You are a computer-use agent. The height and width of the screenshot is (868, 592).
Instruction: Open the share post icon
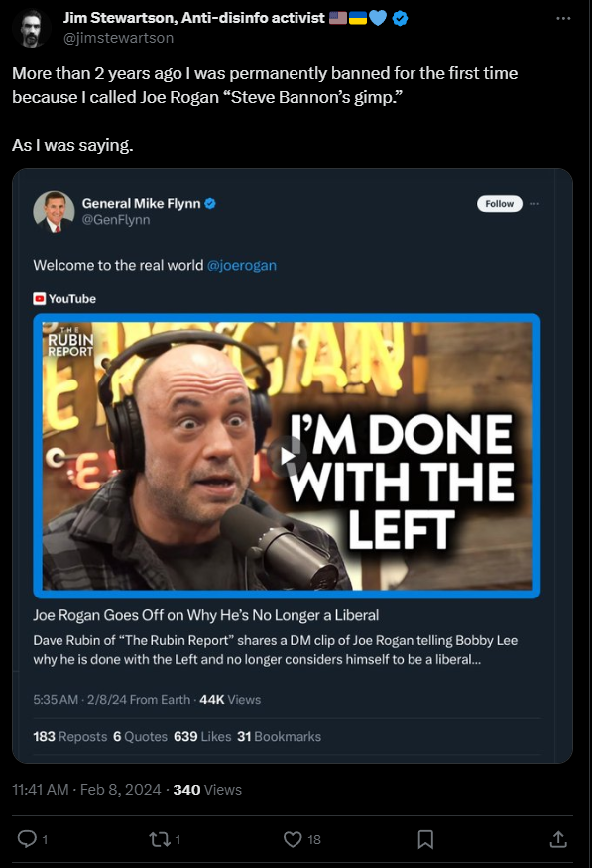click(558, 840)
